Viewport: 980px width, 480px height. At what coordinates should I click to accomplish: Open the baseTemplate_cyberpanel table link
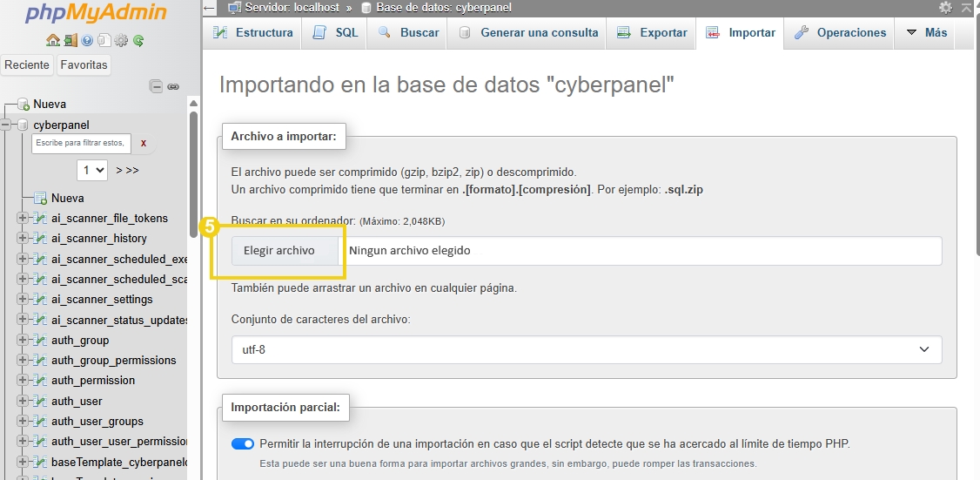pyautogui.click(x=119, y=462)
